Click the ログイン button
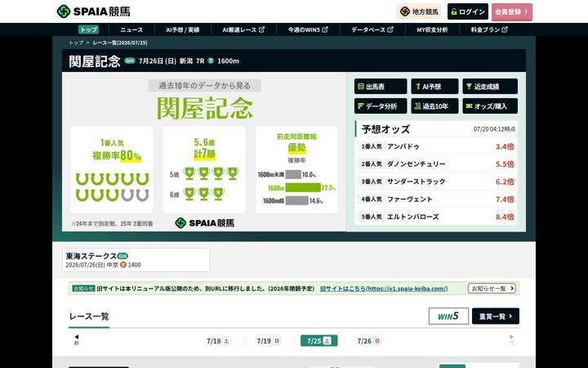 (468, 11)
